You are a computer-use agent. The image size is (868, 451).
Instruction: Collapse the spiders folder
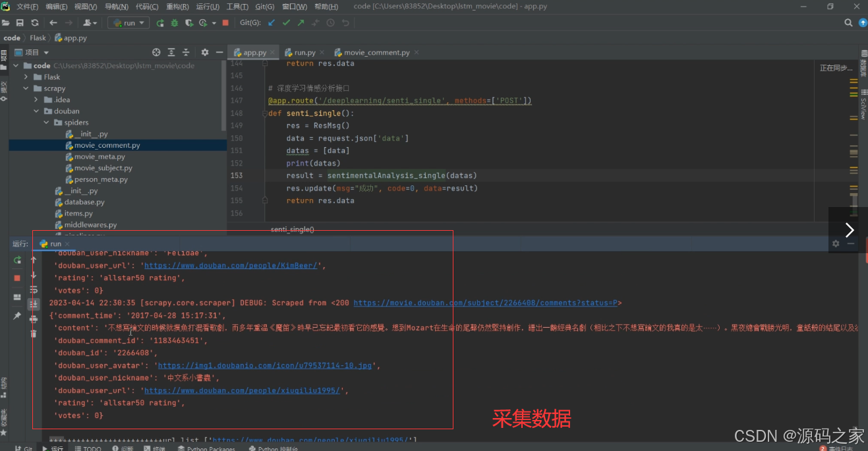pyautogui.click(x=47, y=123)
